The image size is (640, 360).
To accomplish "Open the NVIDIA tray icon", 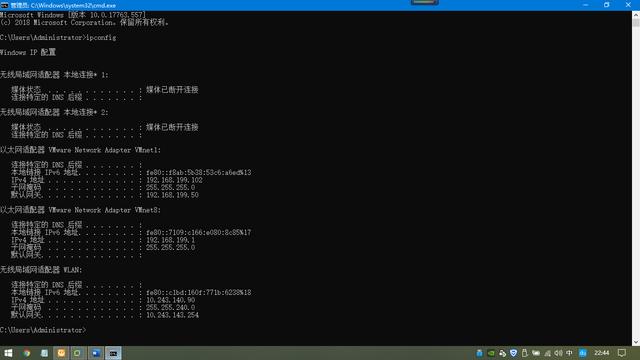I will tap(491, 353).
